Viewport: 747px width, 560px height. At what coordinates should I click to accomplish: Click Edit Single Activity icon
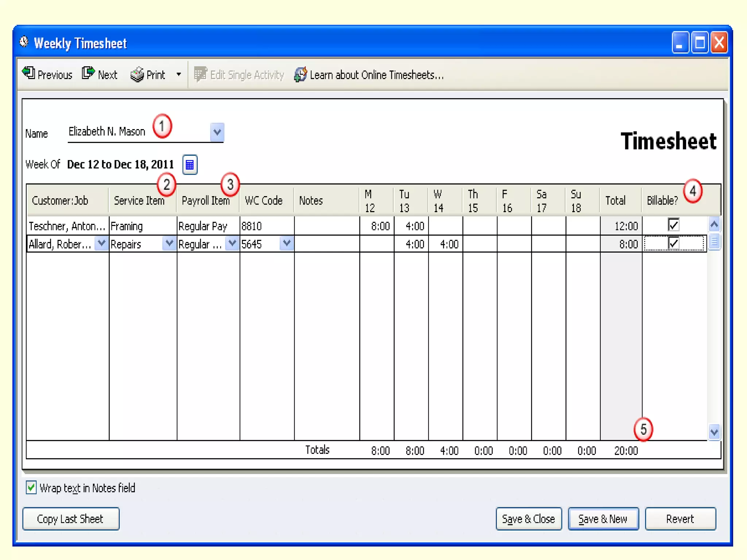(200, 74)
